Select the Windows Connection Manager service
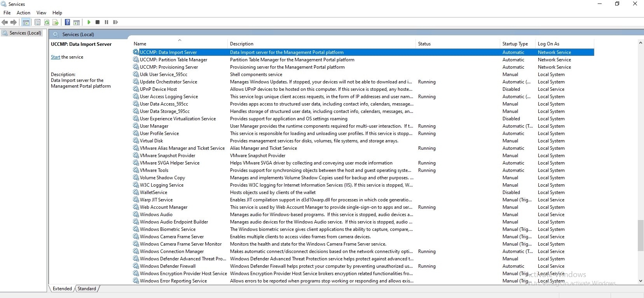This screenshot has height=298, width=644. coord(172,251)
